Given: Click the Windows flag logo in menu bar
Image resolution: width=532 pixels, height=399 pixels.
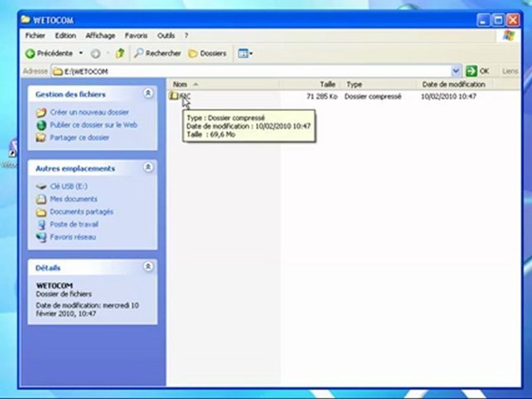Looking at the screenshot, I should 509,35.
